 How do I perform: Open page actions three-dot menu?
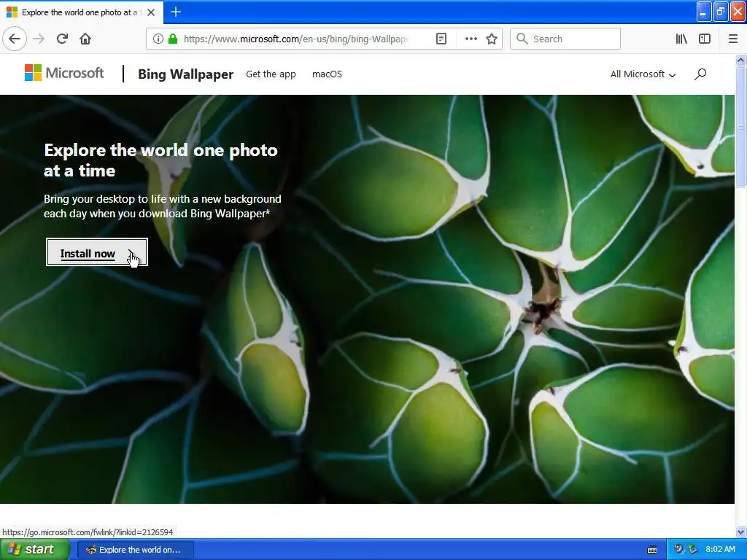tap(471, 39)
